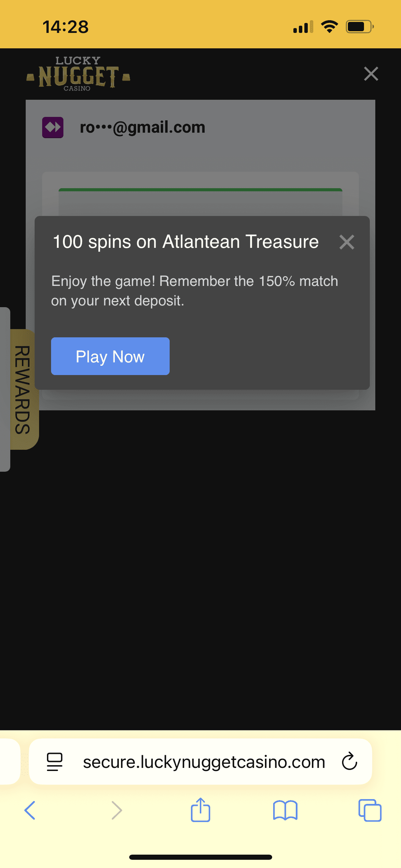Click the popup title "100 spins on Atlantean Treasure"
The height and width of the screenshot is (868, 401).
pyautogui.click(x=186, y=242)
